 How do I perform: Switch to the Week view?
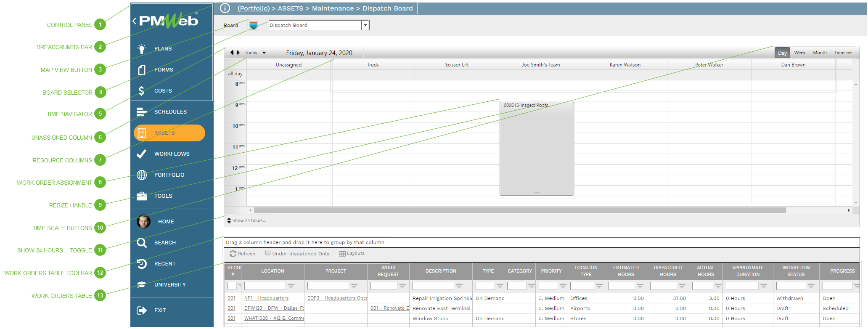click(799, 53)
